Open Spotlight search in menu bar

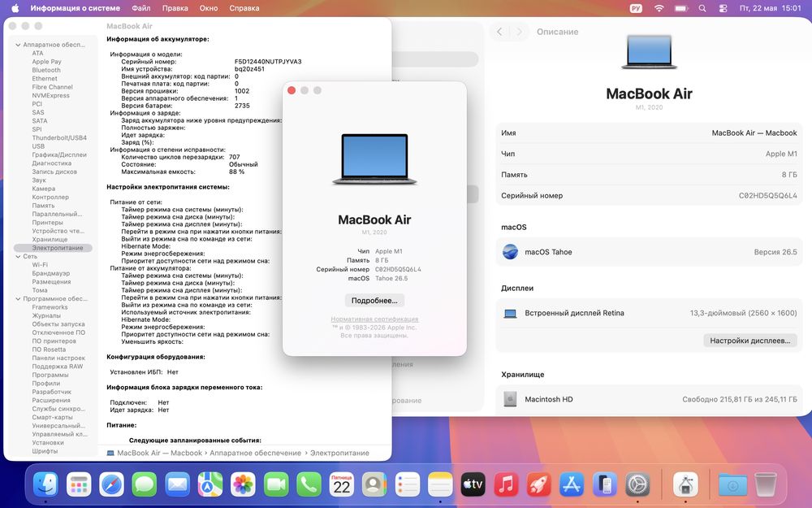click(x=702, y=8)
